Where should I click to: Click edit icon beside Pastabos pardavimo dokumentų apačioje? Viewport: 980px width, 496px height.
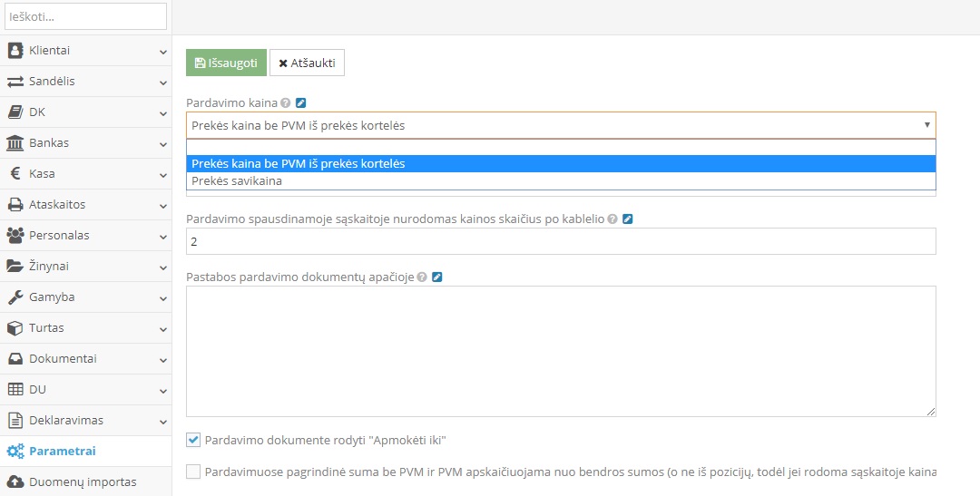pyautogui.click(x=437, y=277)
